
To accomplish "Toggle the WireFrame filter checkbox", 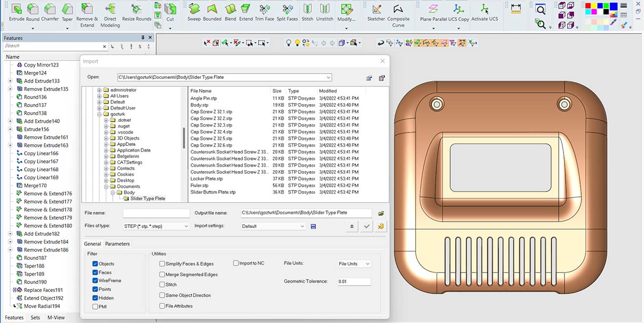I will coord(95,281).
